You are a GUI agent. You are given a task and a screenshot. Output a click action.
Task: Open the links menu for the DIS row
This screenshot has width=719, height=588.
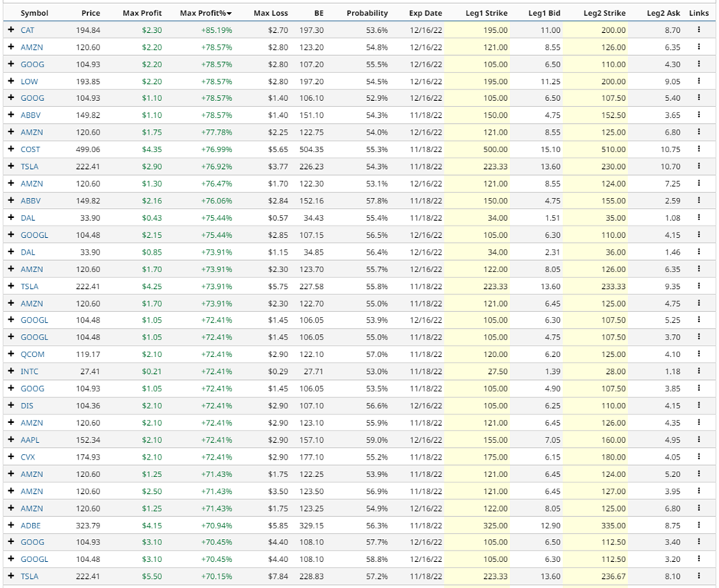click(699, 405)
